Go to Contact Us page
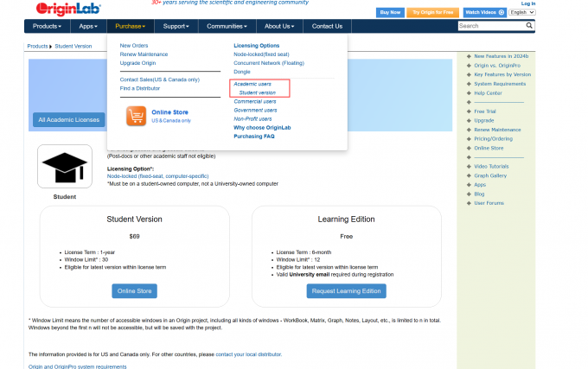 point(327,26)
